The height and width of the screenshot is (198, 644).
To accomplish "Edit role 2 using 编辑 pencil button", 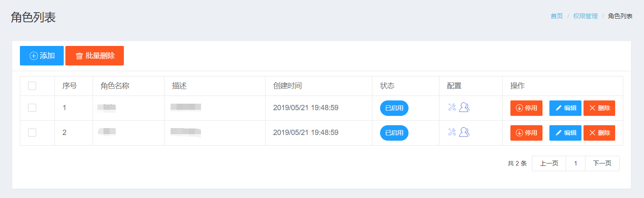I will point(565,133).
